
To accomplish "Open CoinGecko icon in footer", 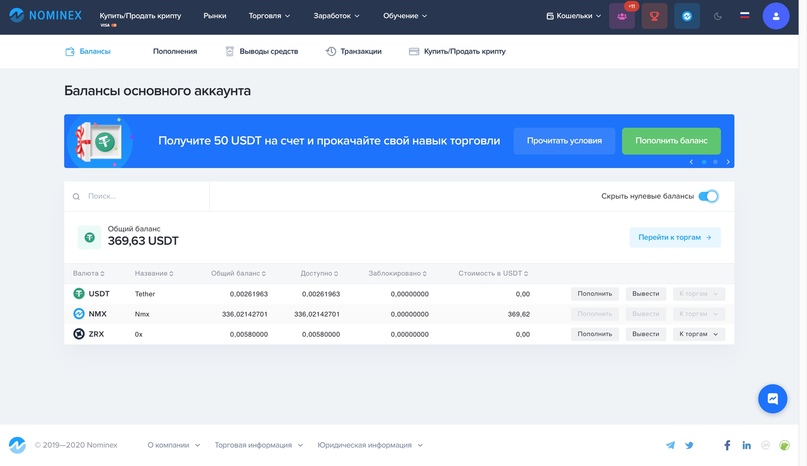I will [x=784, y=445].
